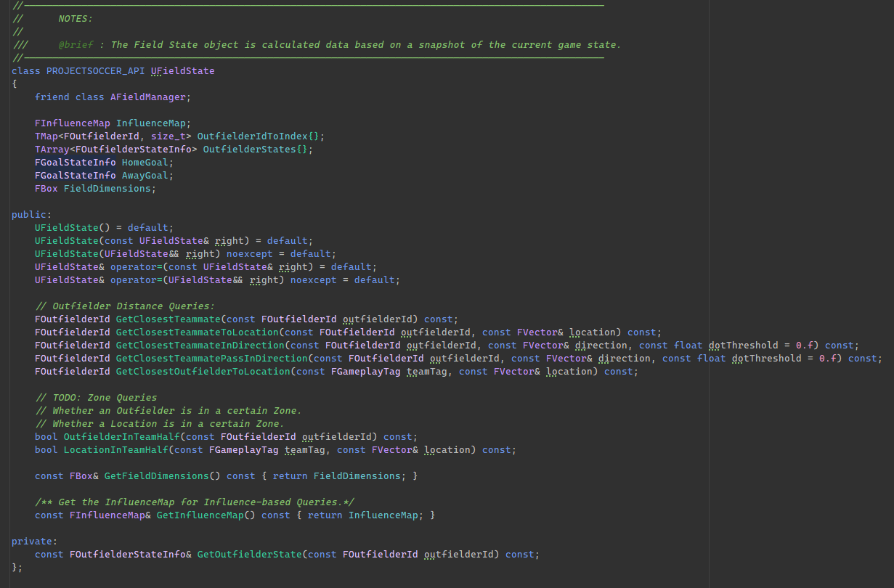The height and width of the screenshot is (588, 894).
Task: Click the PROJECTSOCCER_API macro
Action: (x=95, y=71)
